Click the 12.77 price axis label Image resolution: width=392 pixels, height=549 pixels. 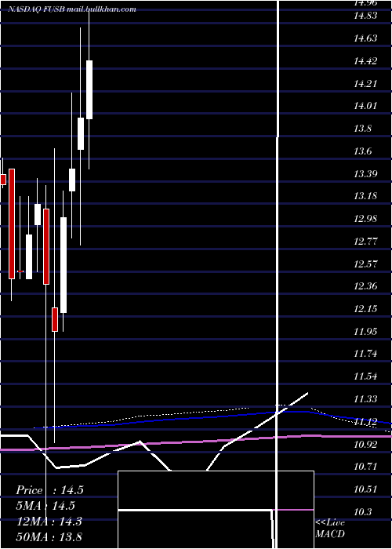[x=365, y=242]
